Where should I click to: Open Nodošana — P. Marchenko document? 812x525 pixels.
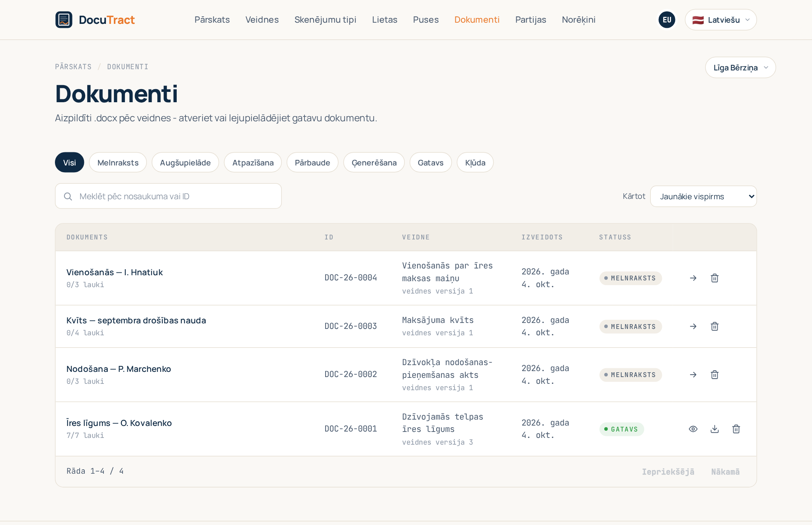coord(119,369)
